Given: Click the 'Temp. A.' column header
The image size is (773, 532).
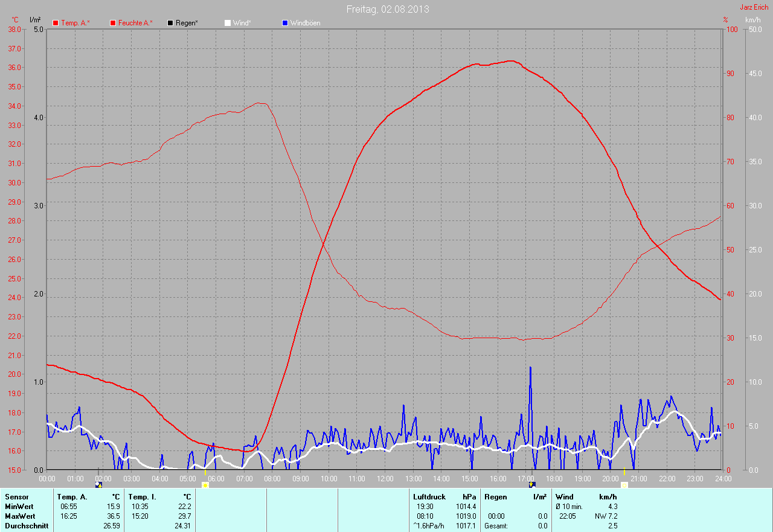Looking at the screenshot, I should pos(72,497).
